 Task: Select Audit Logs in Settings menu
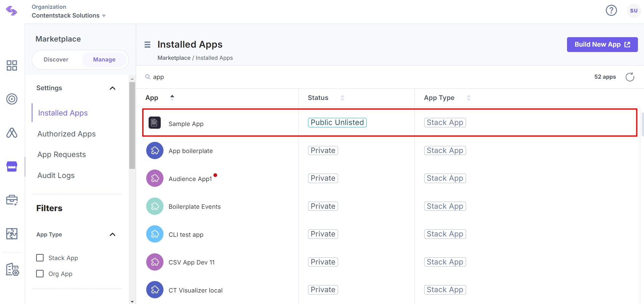56,175
